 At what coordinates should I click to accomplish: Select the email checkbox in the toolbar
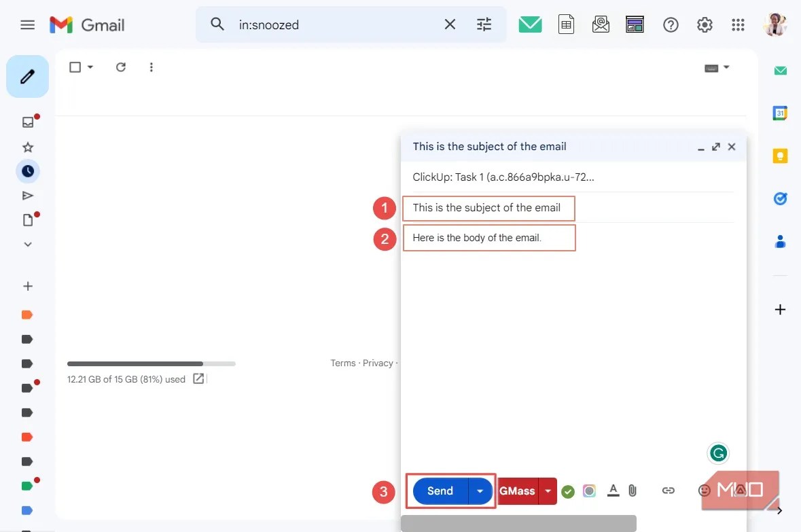coord(75,67)
